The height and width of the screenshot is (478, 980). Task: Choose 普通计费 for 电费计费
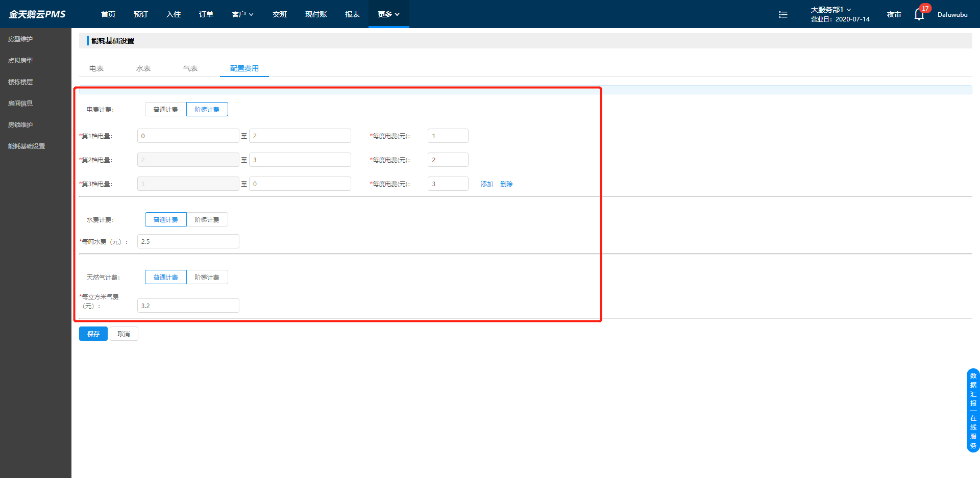point(166,109)
